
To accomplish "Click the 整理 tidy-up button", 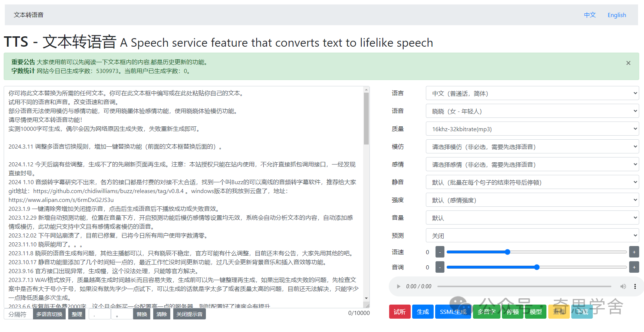I will coord(77,314).
